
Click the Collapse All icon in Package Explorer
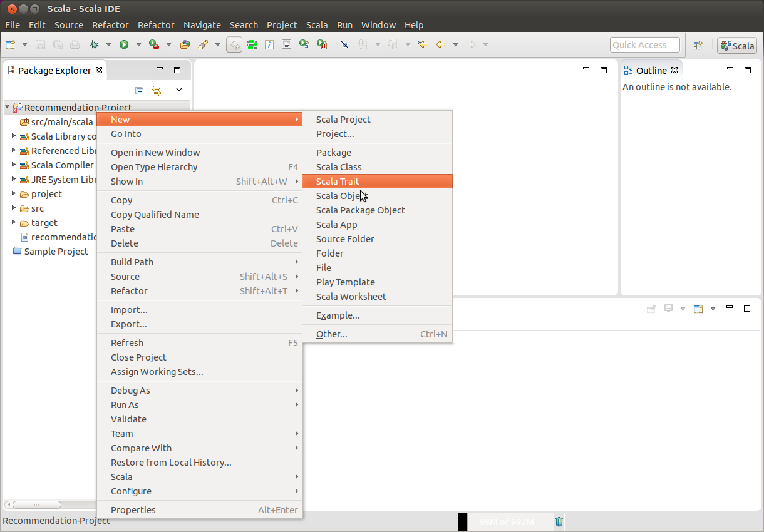click(x=140, y=91)
